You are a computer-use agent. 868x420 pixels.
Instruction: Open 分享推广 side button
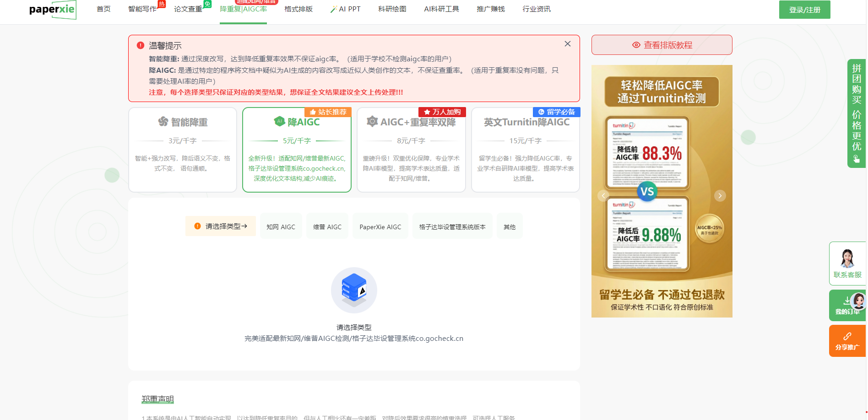847,341
